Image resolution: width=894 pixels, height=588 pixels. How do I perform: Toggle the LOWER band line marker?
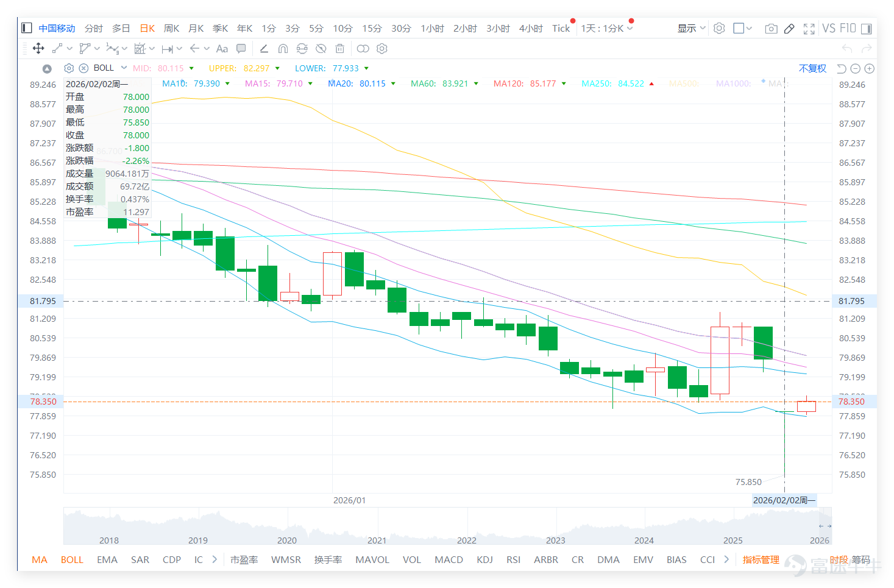366,68
